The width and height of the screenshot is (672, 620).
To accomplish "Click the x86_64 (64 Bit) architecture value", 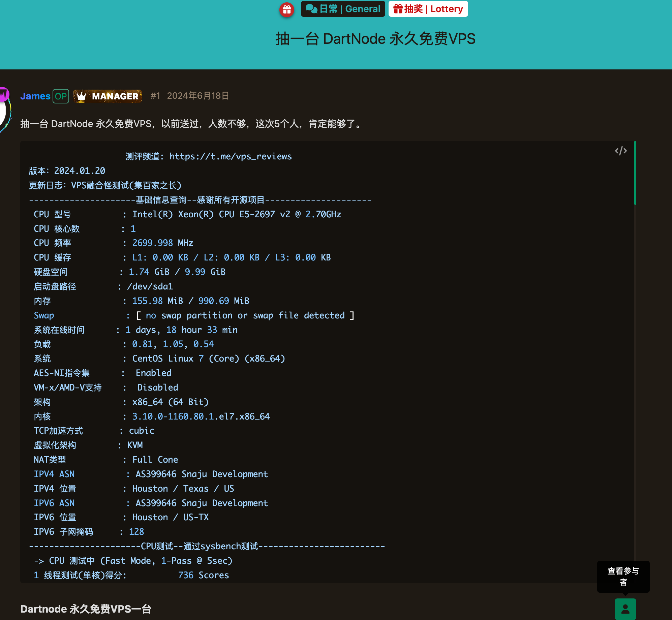I will (171, 402).
